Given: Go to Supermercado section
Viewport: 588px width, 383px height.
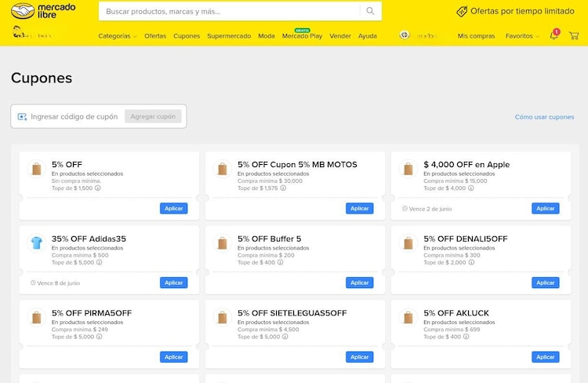Looking at the screenshot, I should (x=229, y=36).
